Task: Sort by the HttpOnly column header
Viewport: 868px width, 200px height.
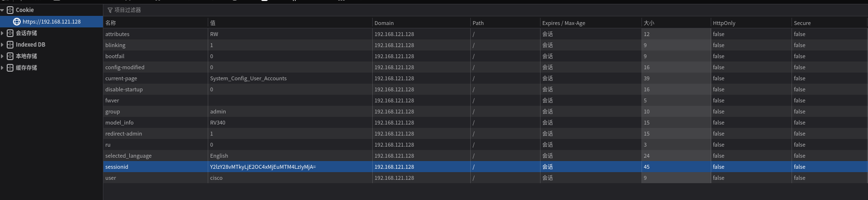Action: coord(751,23)
